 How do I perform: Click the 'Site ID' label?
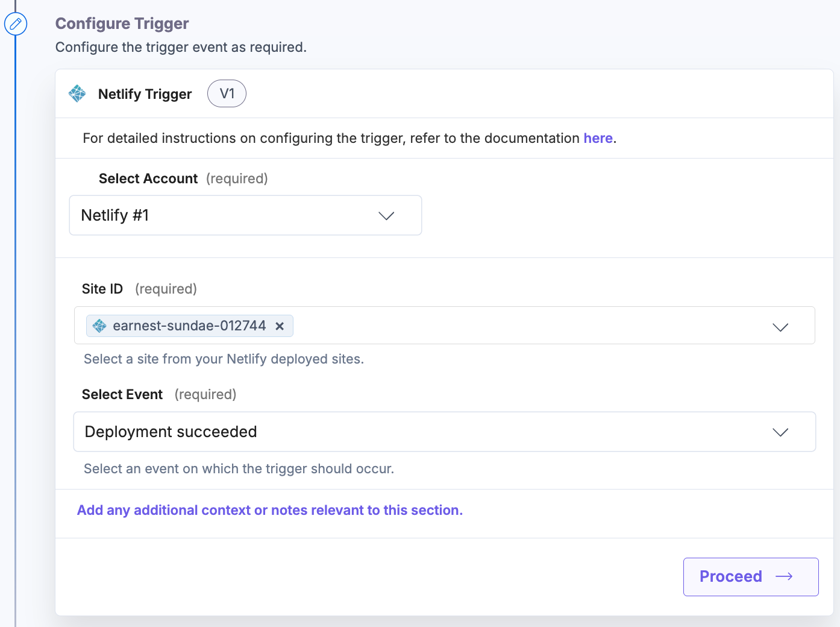point(102,289)
